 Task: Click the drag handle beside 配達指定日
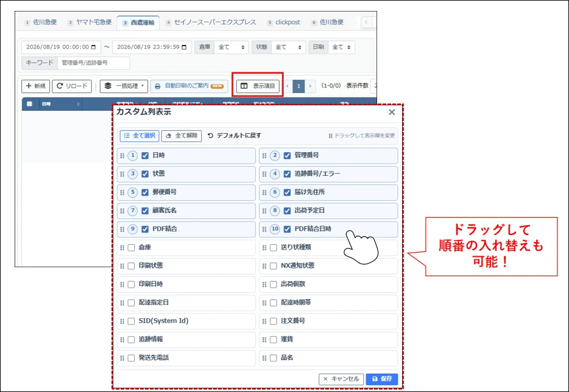pyautogui.click(x=122, y=303)
